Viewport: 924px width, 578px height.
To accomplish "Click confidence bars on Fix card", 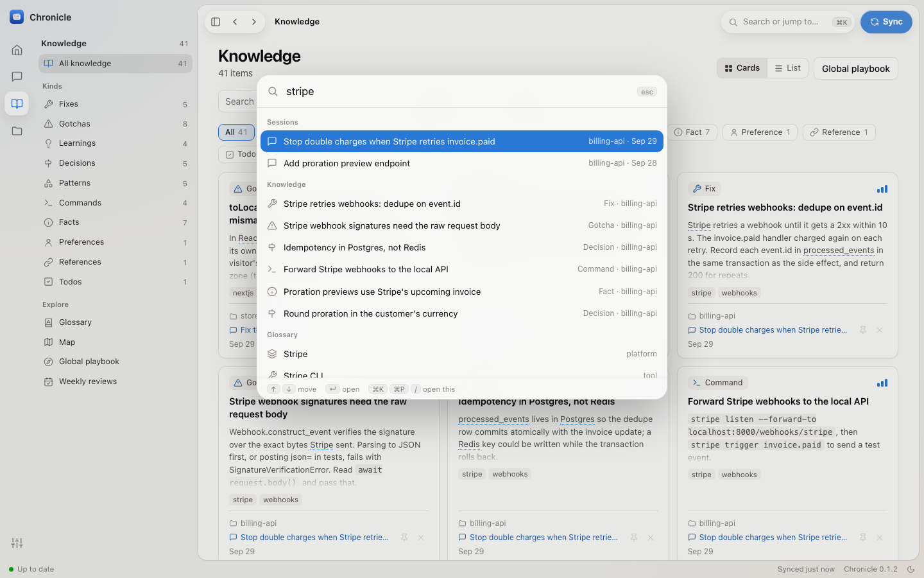I will 882,189.
